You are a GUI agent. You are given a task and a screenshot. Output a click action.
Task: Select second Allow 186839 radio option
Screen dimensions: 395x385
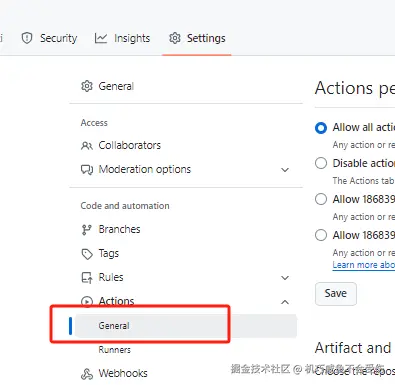(x=321, y=235)
